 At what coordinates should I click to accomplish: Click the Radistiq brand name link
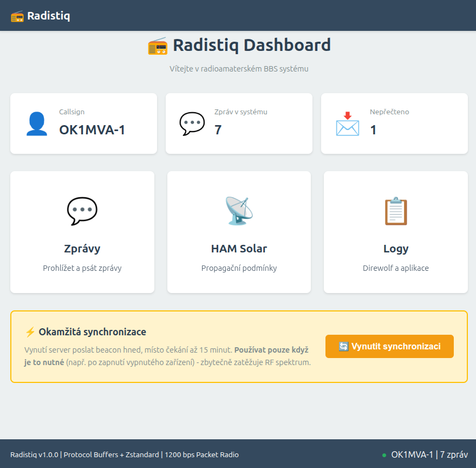pyautogui.click(x=49, y=16)
